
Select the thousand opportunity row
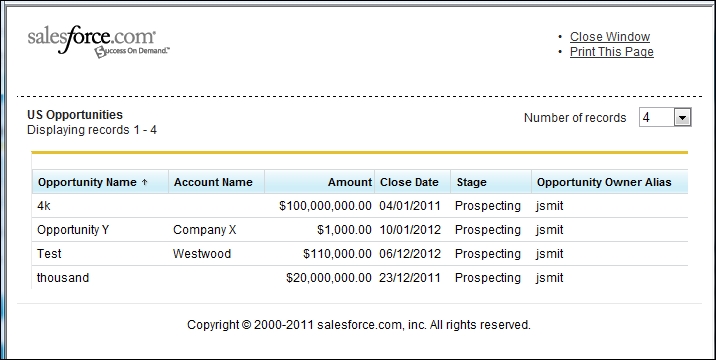tap(360, 277)
